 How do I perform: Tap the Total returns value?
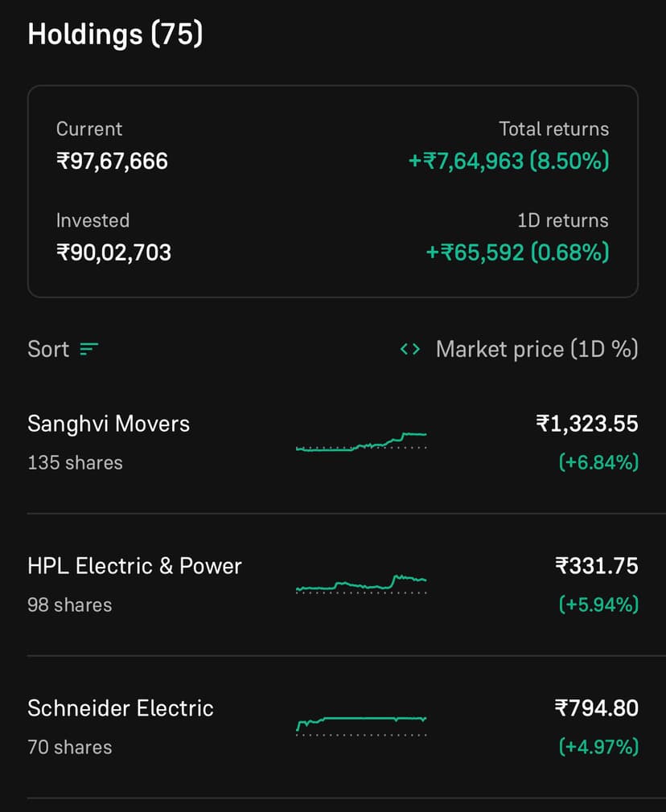coord(508,161)
